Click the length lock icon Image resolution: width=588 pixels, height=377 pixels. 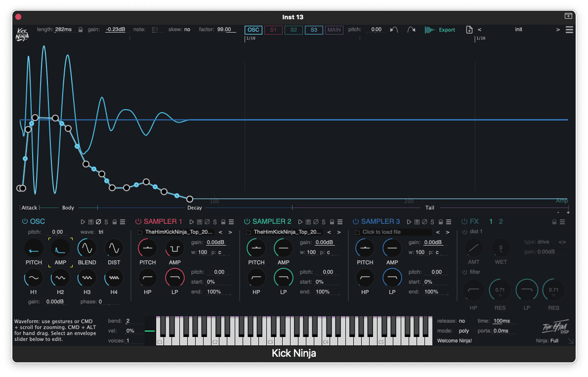[x=80, y=30]
